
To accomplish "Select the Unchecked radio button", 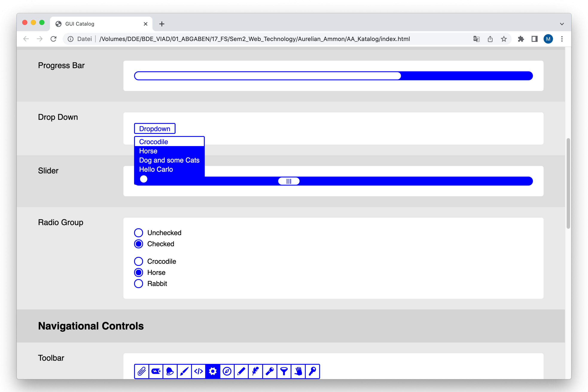I will tap(139, 233).
